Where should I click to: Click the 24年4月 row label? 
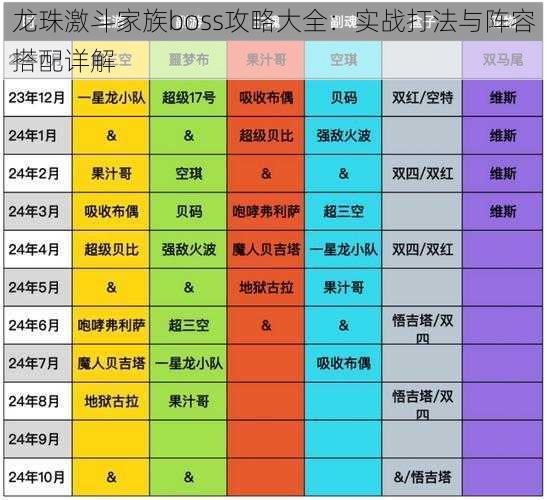tap(33, 249)
